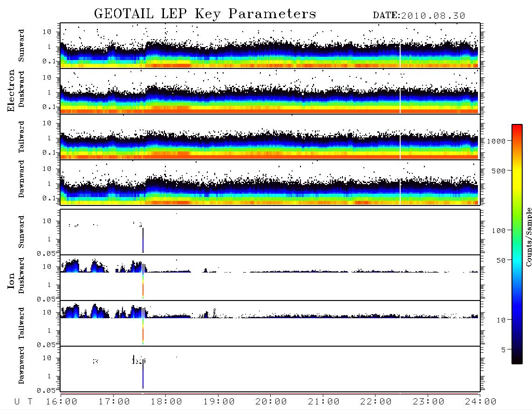Click the "100" tick on the color bar
This screenshot has width=532, height=410.
coord(498,231)
